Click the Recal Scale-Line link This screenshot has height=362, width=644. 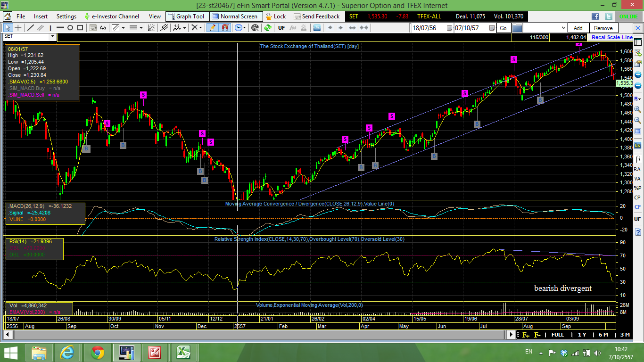coord(611,37)
